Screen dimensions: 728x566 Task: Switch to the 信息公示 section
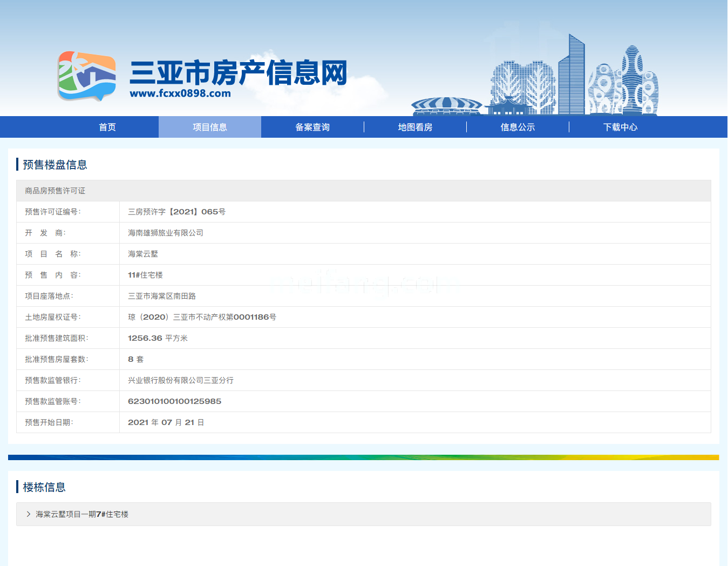point(518,127)
